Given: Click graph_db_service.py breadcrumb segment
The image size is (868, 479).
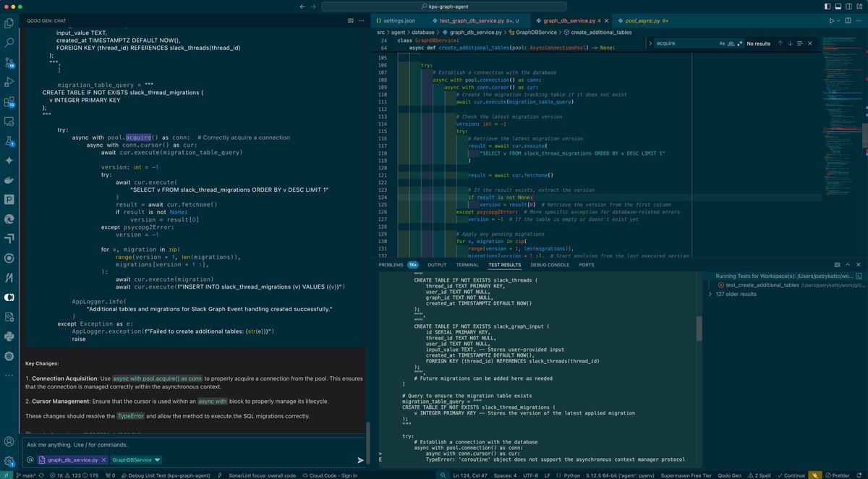Looking at the screenshot, I should (474, 32).
